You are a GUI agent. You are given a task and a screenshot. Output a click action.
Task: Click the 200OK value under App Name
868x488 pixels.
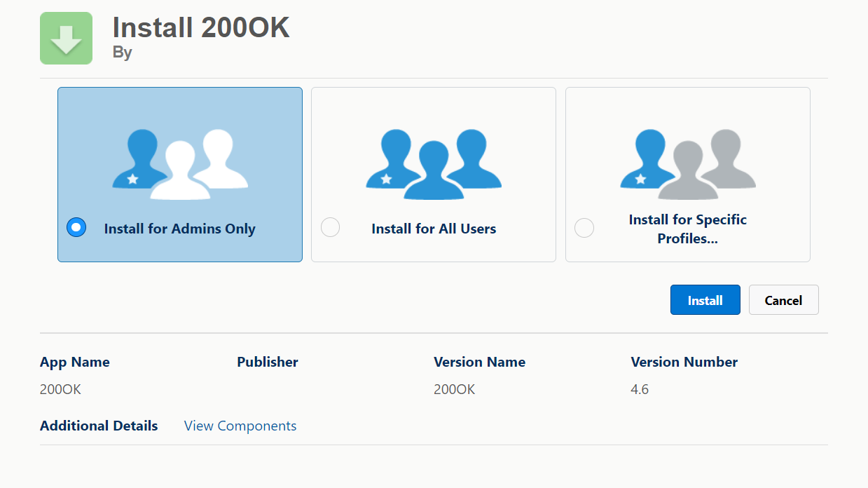point(61,389)
